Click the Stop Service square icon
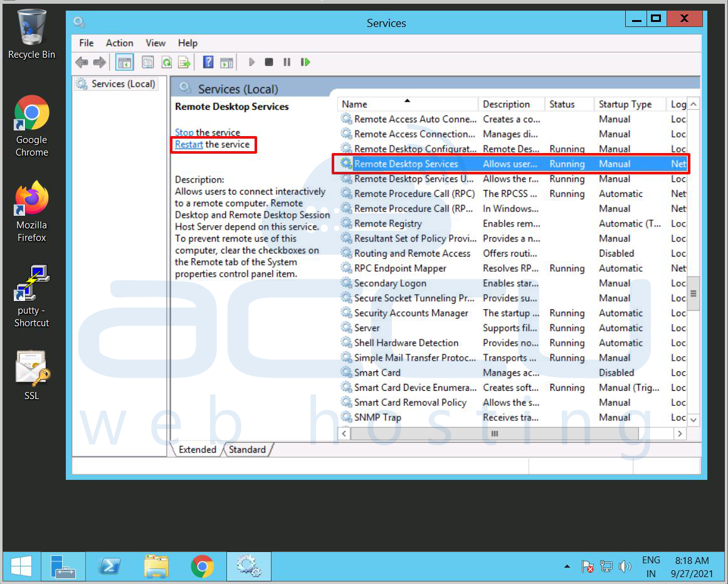Screen dimensions: 728x584 click(269, 62)
